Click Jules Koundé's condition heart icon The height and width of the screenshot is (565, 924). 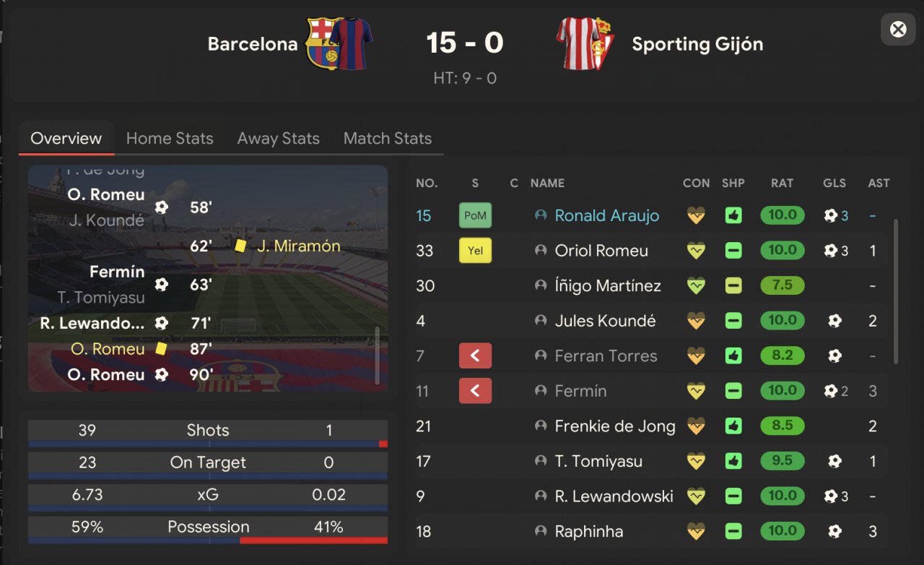pyautogui.click(x=696, y=321)
